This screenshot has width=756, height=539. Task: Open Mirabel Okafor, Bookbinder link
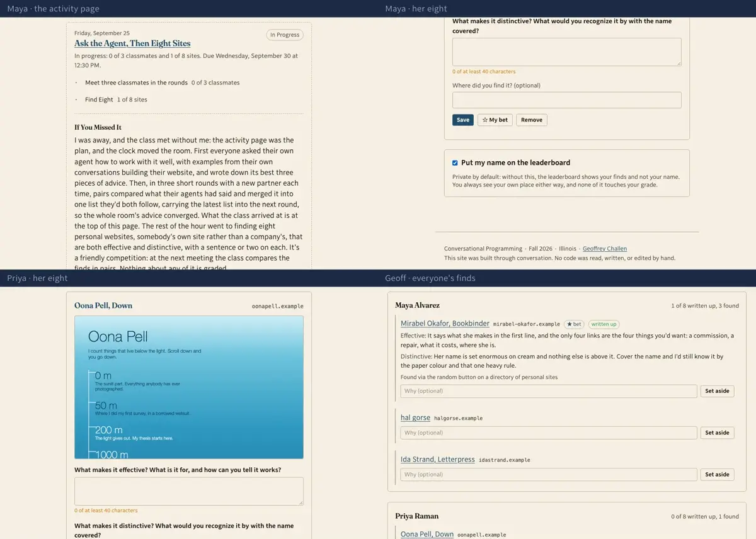(x=445, y=324)
